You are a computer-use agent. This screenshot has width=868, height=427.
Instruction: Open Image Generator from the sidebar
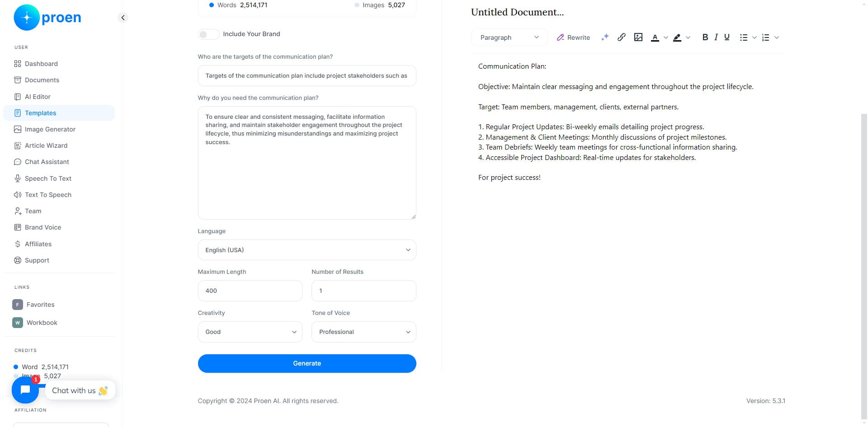click(50, 129)
